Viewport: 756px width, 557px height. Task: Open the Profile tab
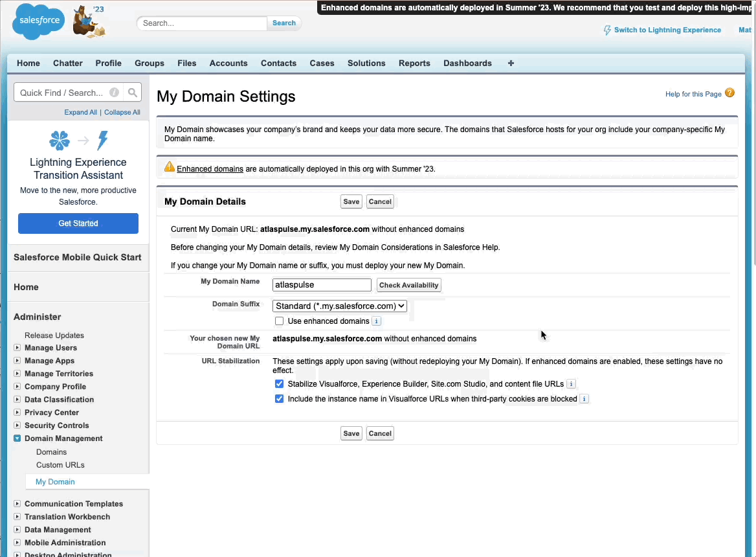pyautogui.click(x=109, y=63)
